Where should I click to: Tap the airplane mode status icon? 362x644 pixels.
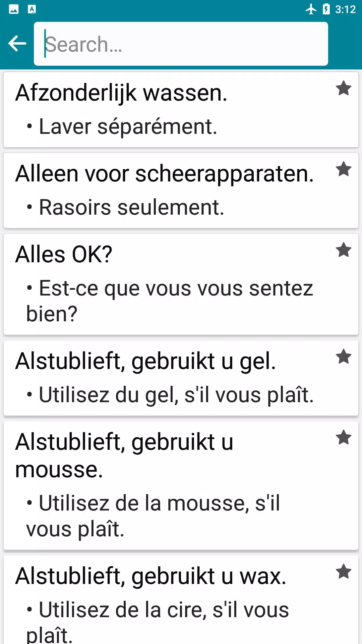311,9
